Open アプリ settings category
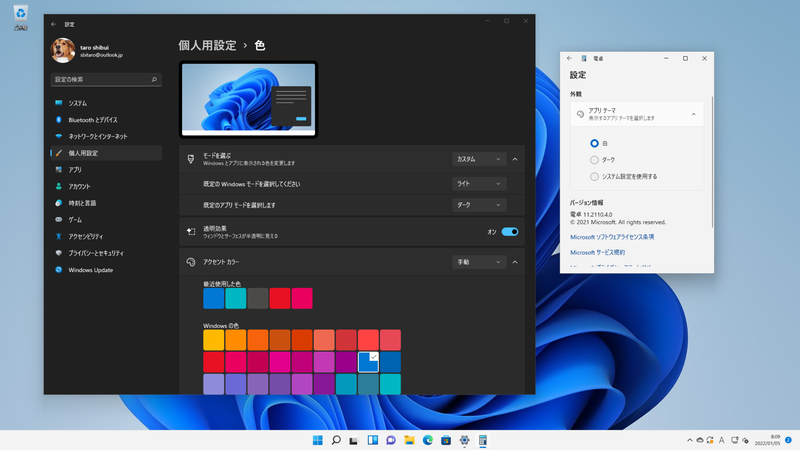Image resolution: width=800 pixels, height=450 pixels. point(106,170)
